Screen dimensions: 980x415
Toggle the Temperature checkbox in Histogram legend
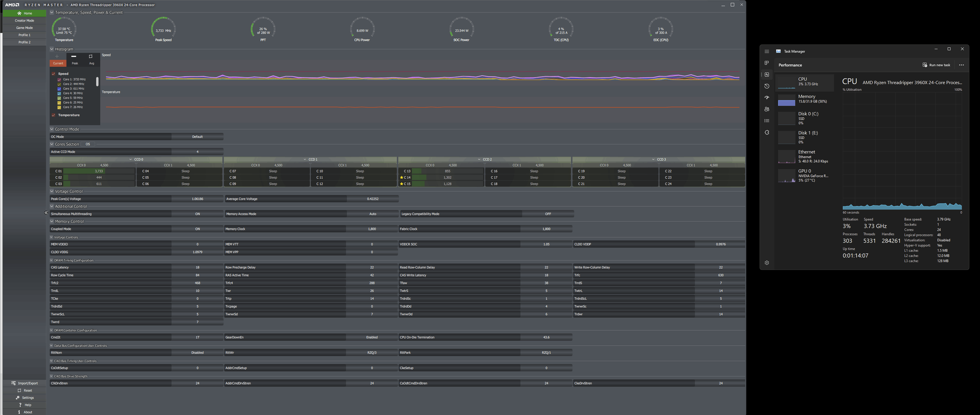(54, 115)
